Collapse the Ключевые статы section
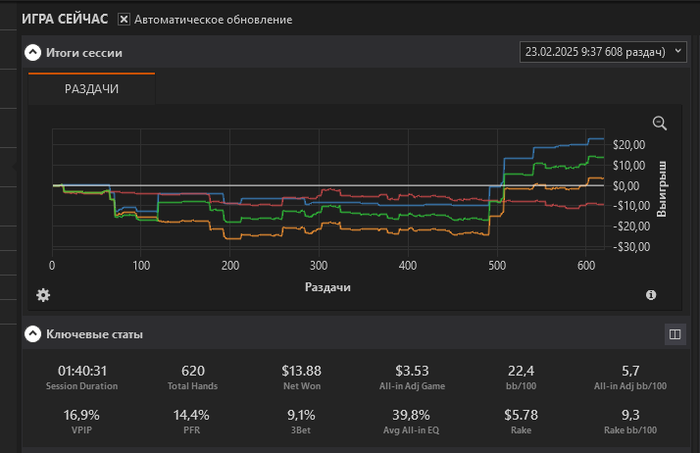The width and height of the screenshot is (700, 453). (33, 334)
